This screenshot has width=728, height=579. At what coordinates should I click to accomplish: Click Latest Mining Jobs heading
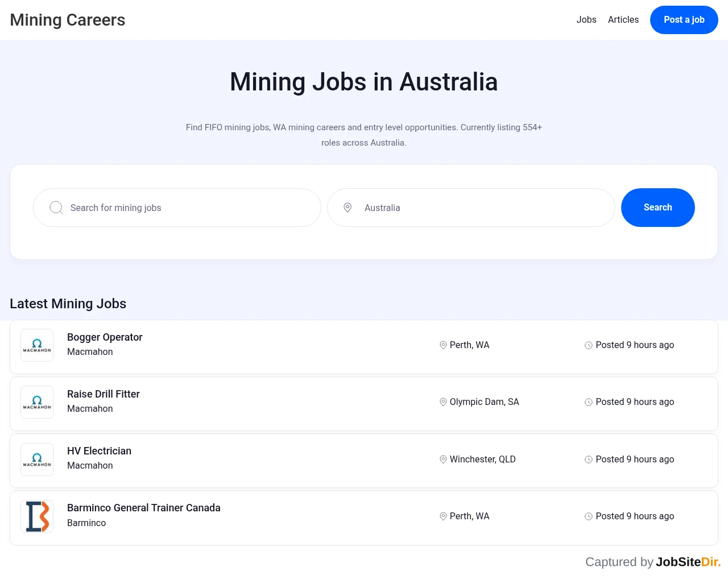pyautogui.click(x=68, y=304)
